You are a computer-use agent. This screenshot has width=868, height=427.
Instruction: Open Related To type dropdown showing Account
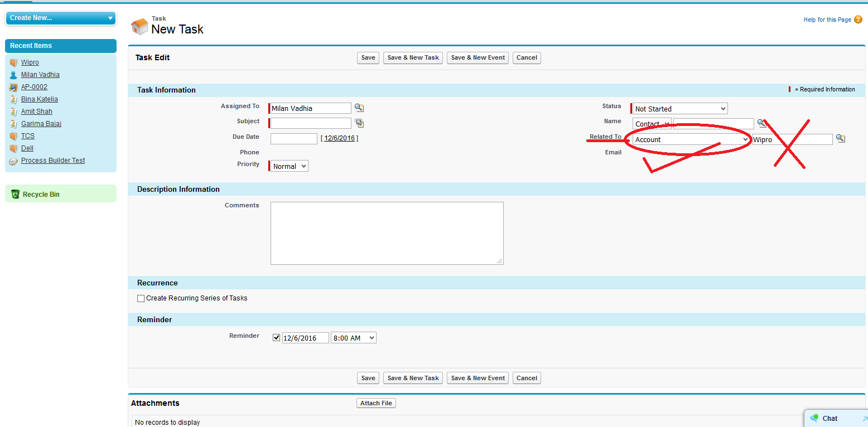click(692, 139)
